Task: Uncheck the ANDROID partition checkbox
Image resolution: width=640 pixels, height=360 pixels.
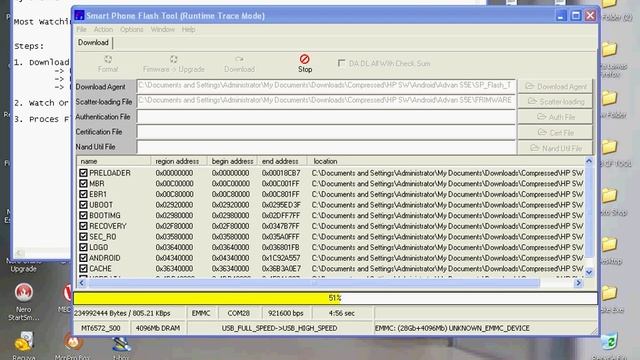Action: click(x=83, y=258)
